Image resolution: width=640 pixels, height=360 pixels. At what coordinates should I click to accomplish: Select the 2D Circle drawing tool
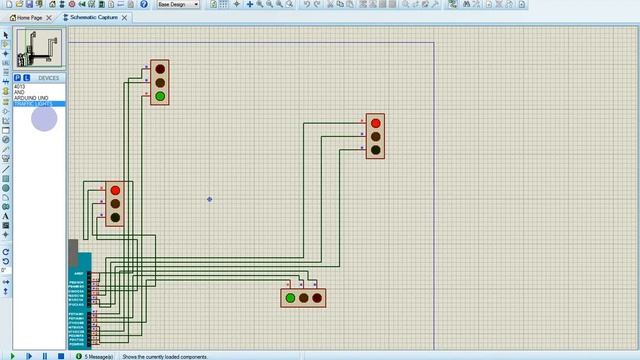(x=5, y=188)
